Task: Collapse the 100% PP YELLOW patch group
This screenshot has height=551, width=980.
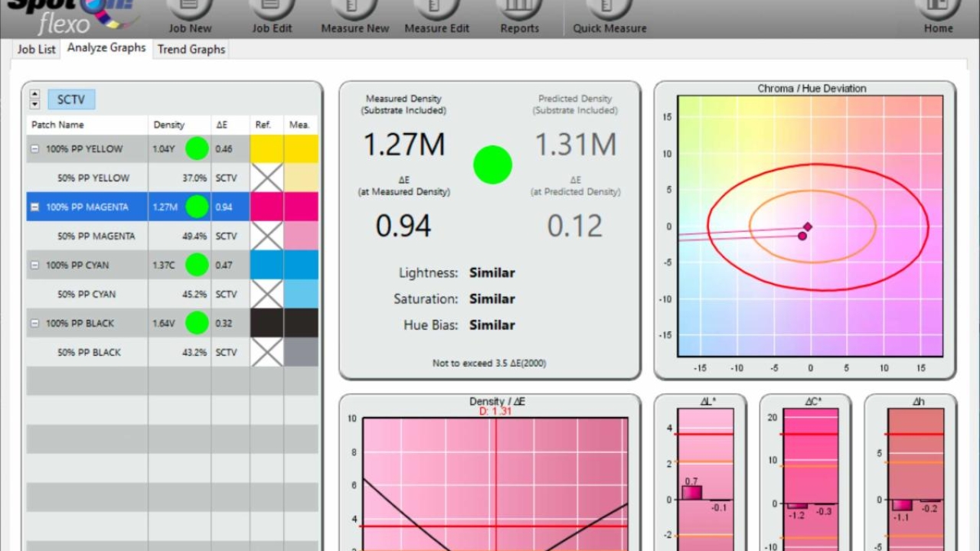Action: [34, 148]
